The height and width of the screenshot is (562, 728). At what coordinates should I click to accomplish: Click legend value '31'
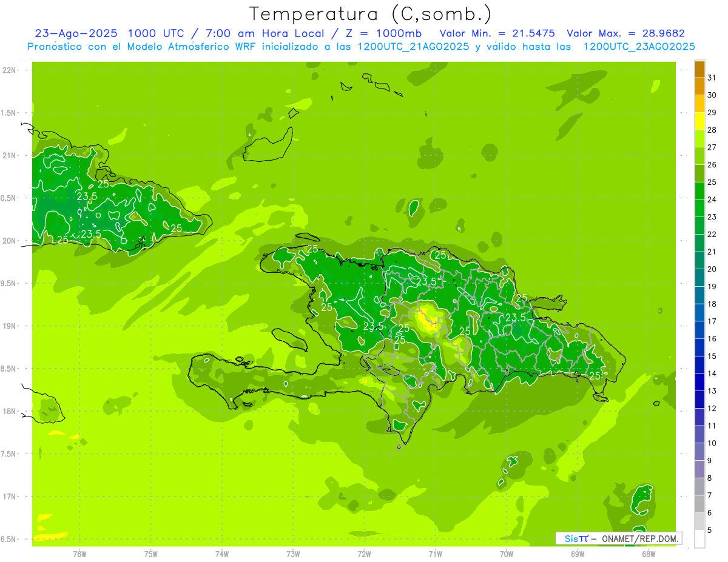click(x=712, y=78)
